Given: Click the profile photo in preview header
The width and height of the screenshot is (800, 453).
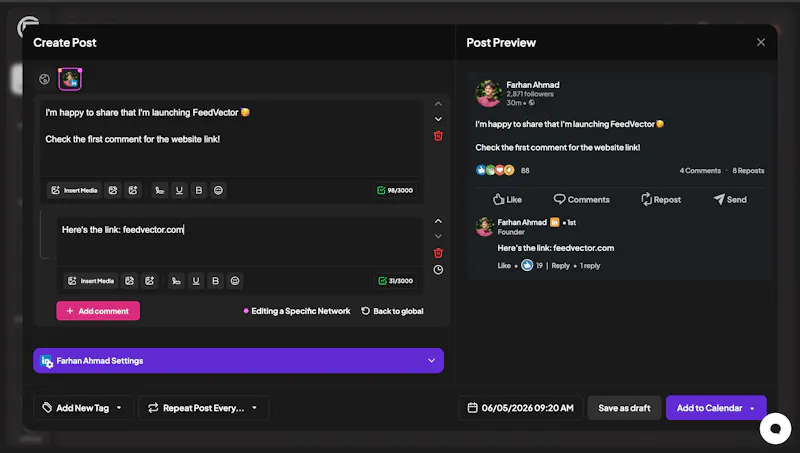Looking at the screenshot, I should tap(489, 93).
